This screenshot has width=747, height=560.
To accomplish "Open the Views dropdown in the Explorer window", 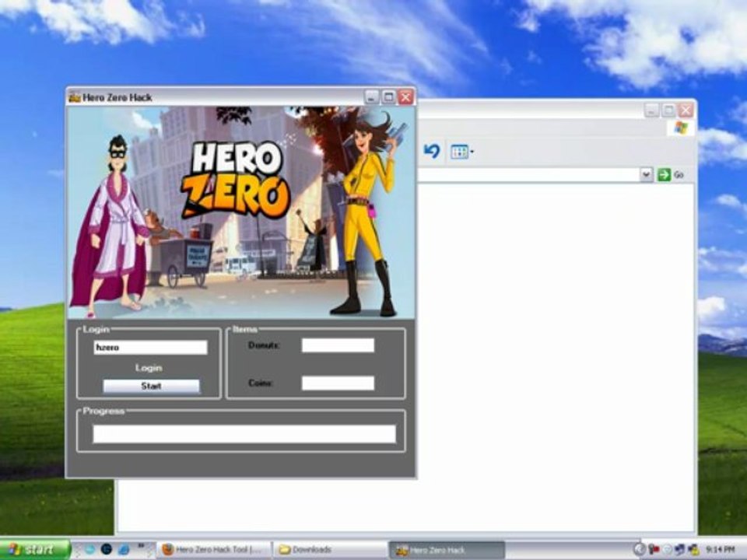I will pos(461,152).
